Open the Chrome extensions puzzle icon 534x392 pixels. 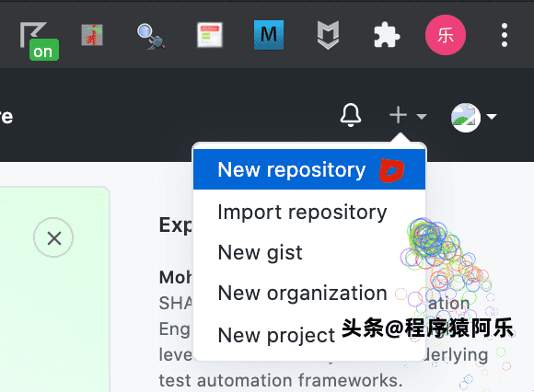pyautogui.click(x=387, y=35)
